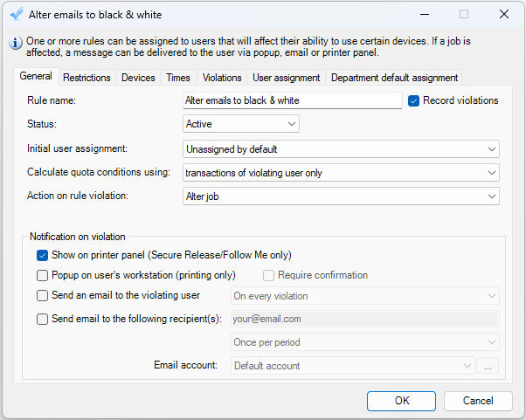Expand the Initial user assignment dropdown
This screenshot has height=420, width=526.
pyautogui.click(x=341, y=149)
